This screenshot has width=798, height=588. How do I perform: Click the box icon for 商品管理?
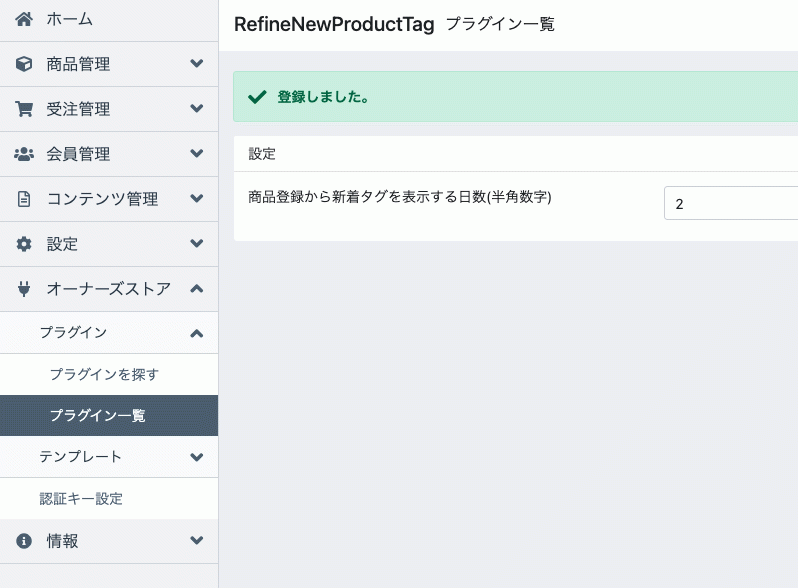(x=24, y=64)
